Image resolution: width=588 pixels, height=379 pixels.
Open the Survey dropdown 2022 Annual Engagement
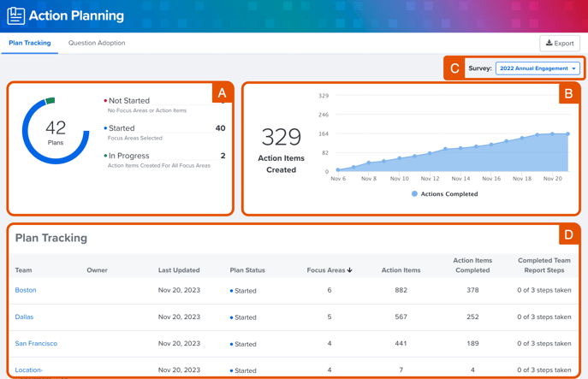coord(538,68)
